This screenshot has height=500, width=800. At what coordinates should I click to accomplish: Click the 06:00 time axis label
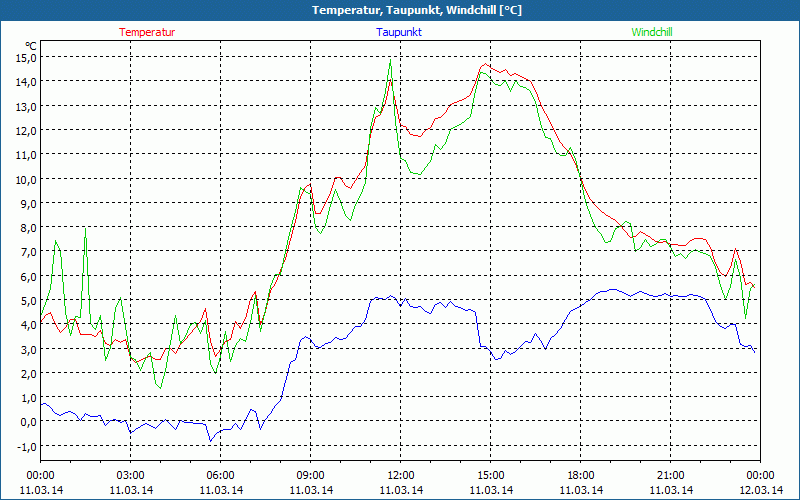click(x=220, y=475)
